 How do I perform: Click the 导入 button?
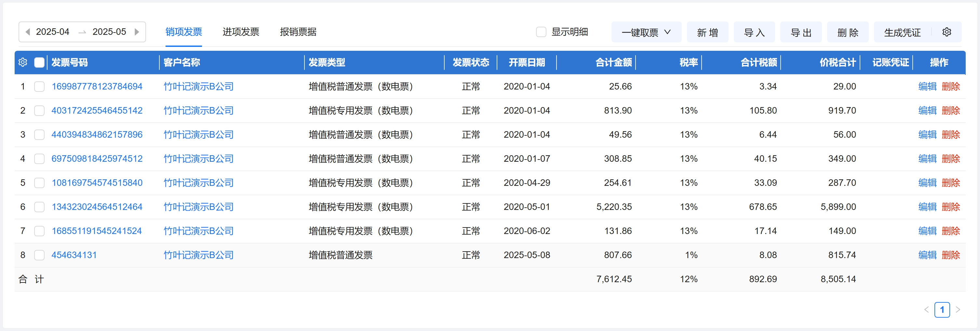click(x=754, y=32)
